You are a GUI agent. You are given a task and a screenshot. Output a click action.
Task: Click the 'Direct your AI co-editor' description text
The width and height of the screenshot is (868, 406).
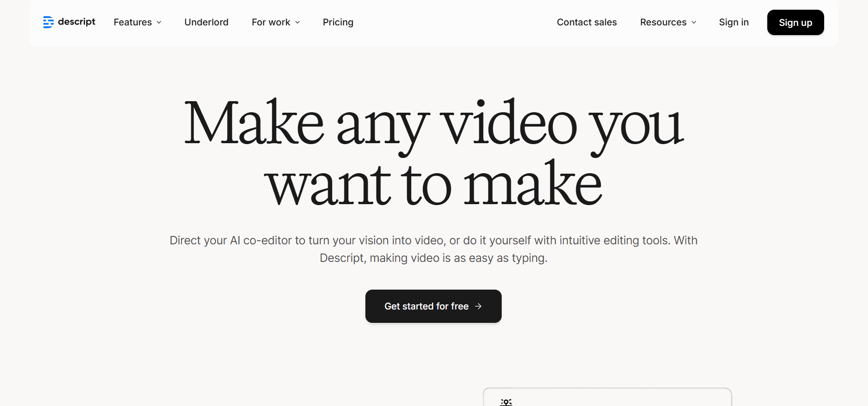point(434,249)
